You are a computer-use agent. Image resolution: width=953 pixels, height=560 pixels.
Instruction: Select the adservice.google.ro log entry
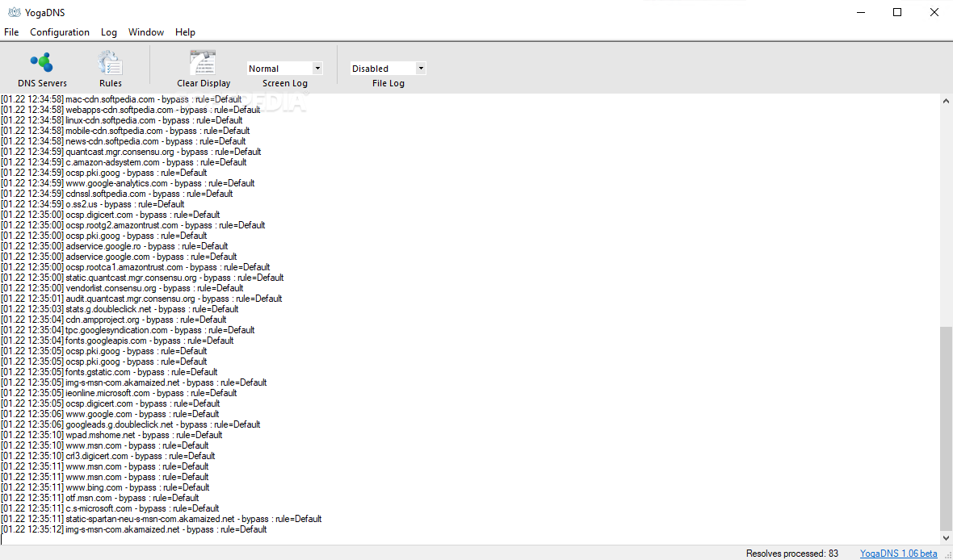[x=115, y=246]
